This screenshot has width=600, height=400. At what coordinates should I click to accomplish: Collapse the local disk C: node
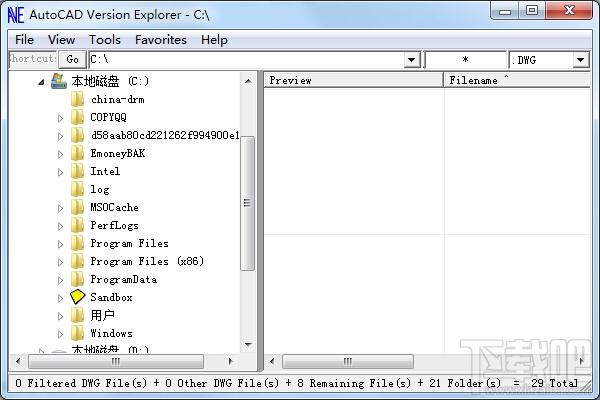(41, 82)
